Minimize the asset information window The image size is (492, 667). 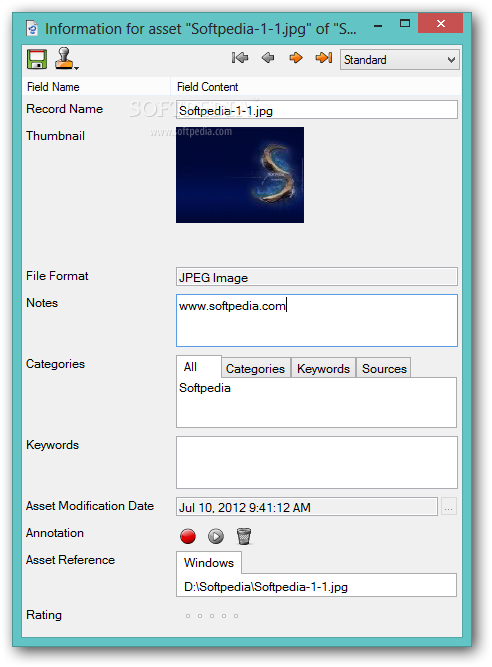[378, 26]
